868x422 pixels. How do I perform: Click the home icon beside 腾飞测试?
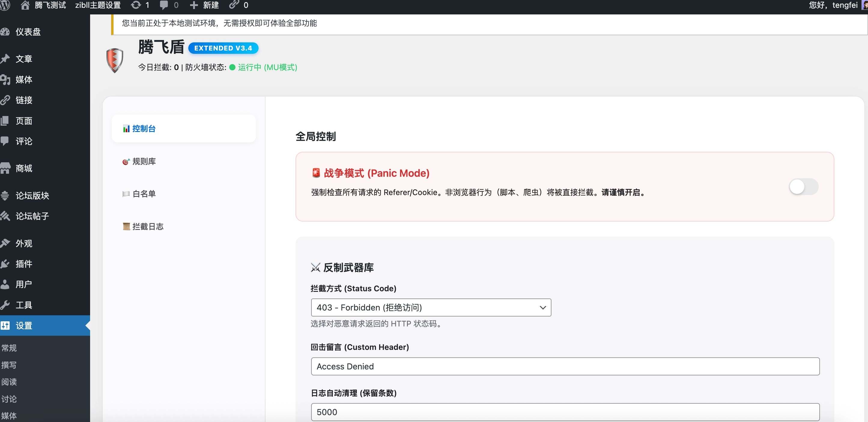coord(25,5)
